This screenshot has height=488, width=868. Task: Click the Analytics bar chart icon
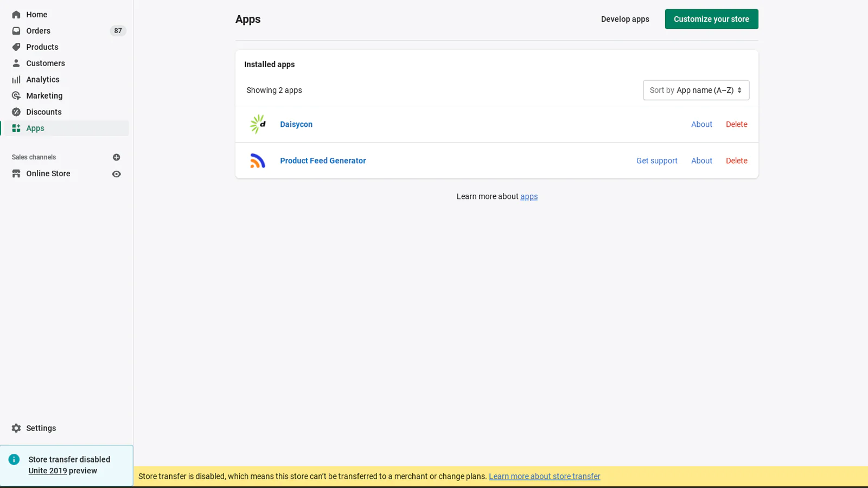[x=16, y=80]
